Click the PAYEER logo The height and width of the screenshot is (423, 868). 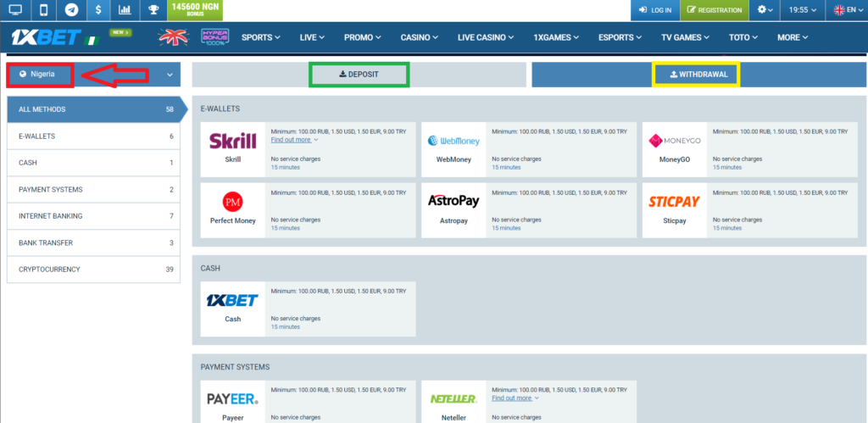233,398
